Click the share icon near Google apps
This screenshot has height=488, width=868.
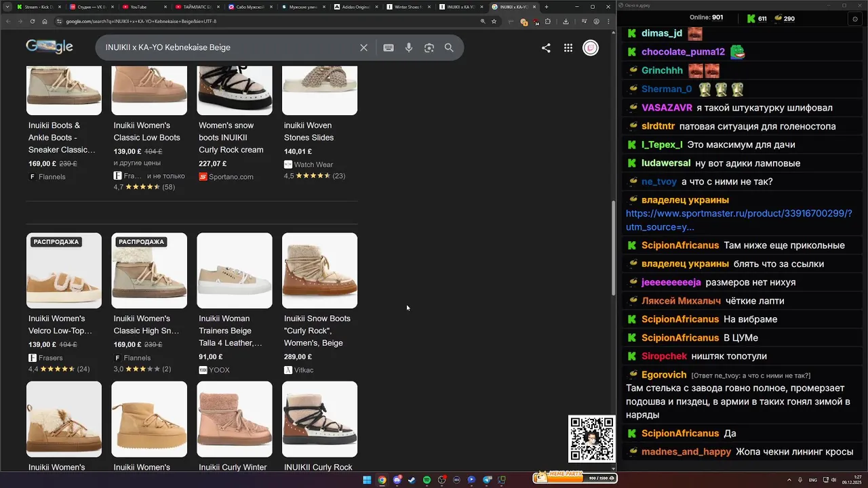(x=546, y=47)
